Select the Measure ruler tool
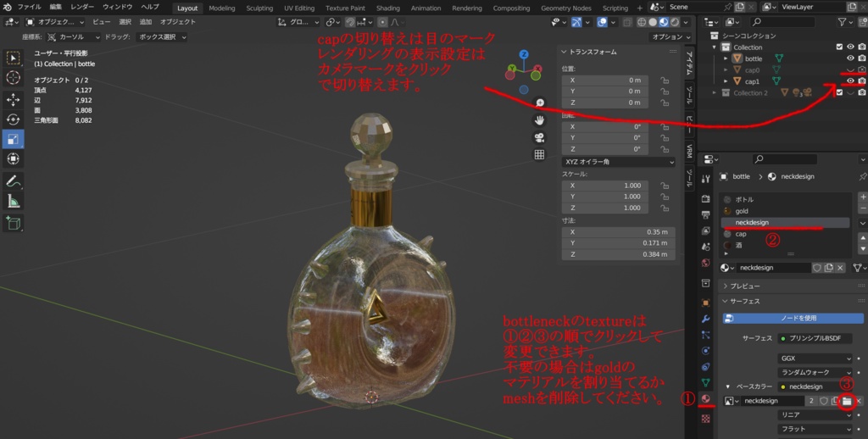 coord(14,201)
